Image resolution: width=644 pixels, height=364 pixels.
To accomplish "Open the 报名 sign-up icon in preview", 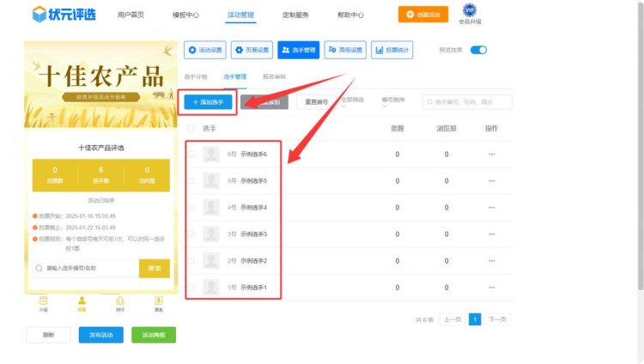I will (158, 303).
